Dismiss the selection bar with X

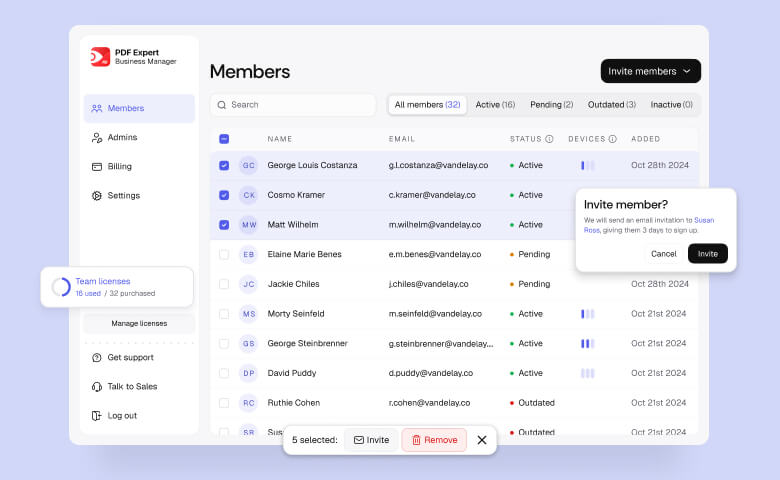pyautogui.click(x=482, y=440)
